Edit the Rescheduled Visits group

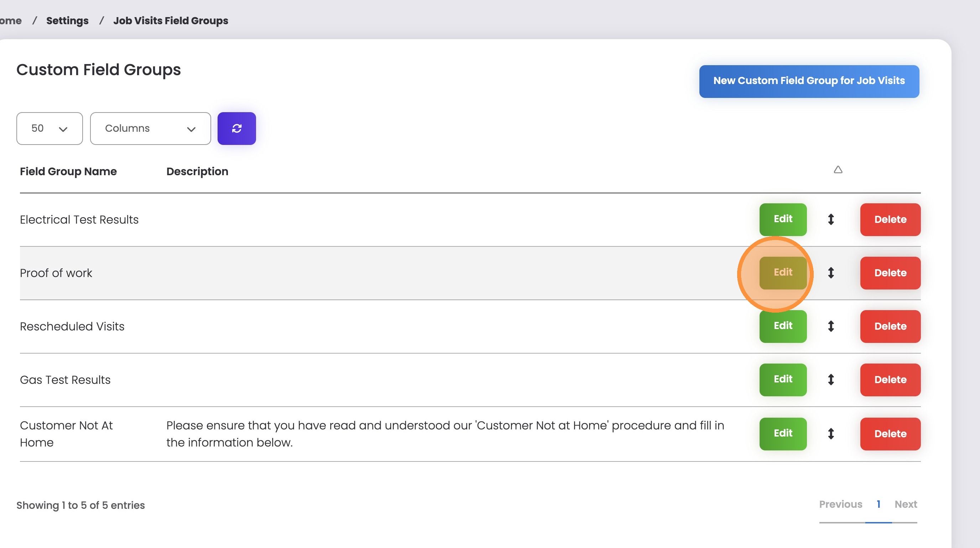click(783, 326)
